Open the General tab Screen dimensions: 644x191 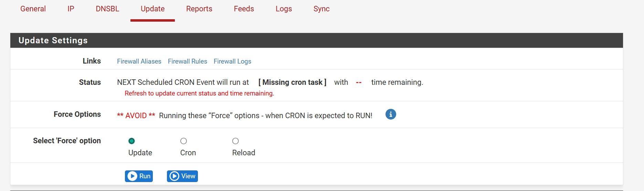(33, 9)
